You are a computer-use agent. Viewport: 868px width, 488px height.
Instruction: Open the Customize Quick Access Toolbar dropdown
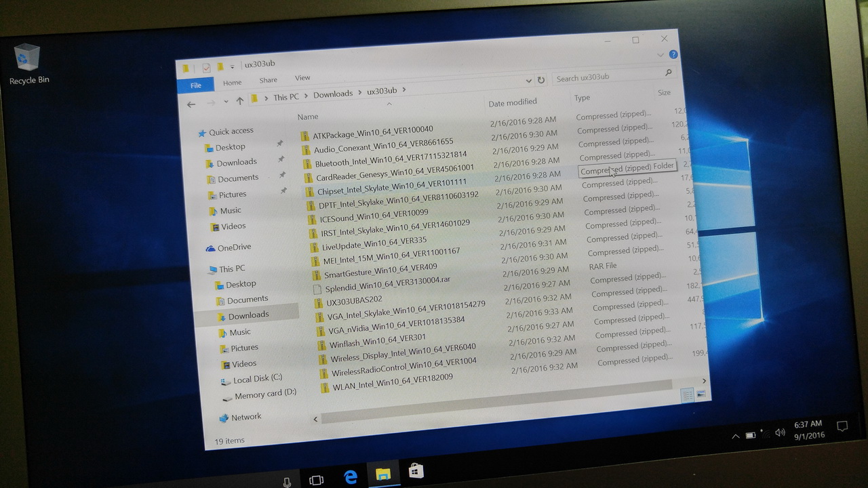coord(232,66)
